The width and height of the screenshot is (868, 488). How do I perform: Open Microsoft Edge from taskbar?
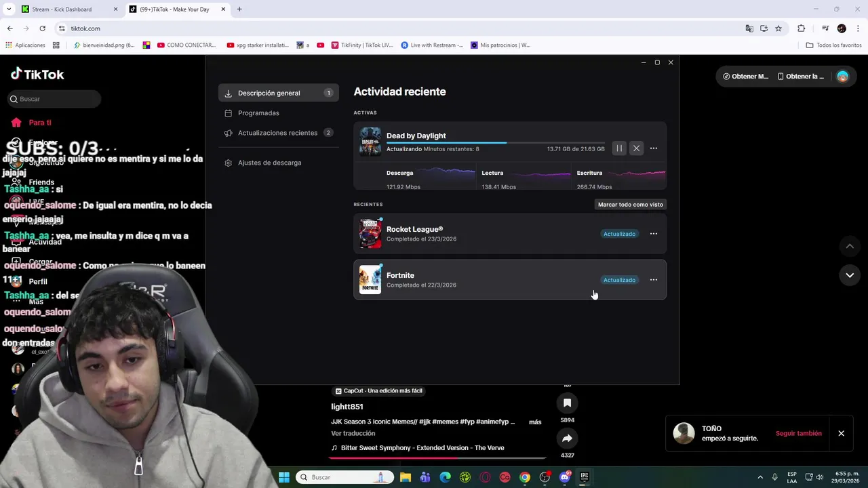pos(445,477)
